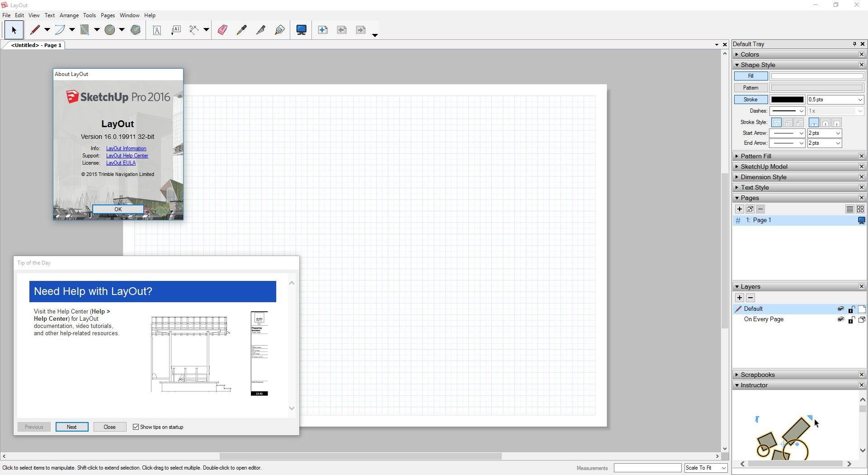Pick the Circle tool

pyautogui.click(x=110, y=30)
